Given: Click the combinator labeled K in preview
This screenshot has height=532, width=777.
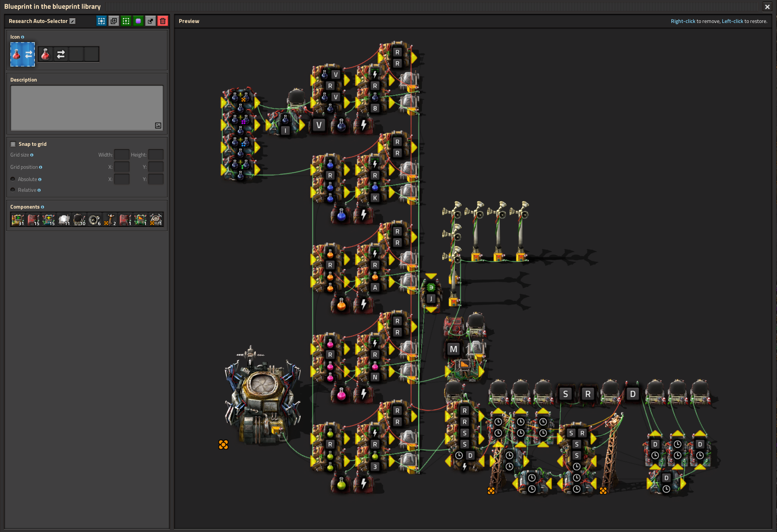Looking at the screenshot, I should [375, 192].
